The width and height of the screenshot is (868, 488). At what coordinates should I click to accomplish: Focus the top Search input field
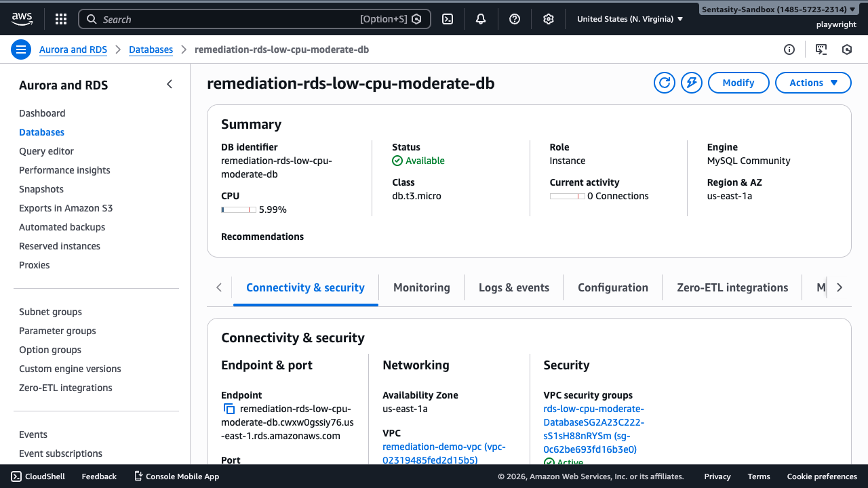pos(231,19)
